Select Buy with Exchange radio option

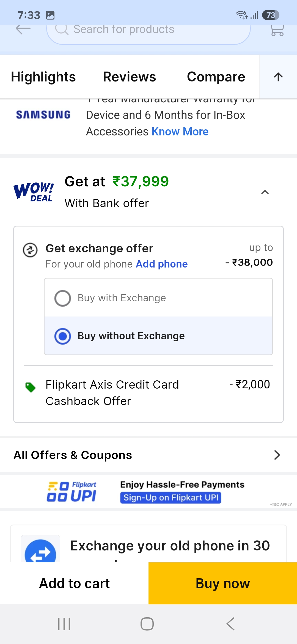[x=63, y=298]
